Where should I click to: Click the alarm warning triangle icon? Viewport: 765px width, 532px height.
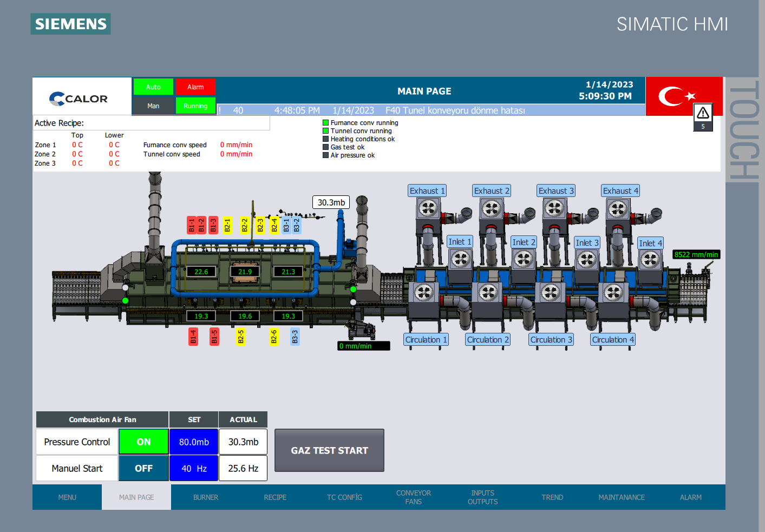(x=703, y=113)
